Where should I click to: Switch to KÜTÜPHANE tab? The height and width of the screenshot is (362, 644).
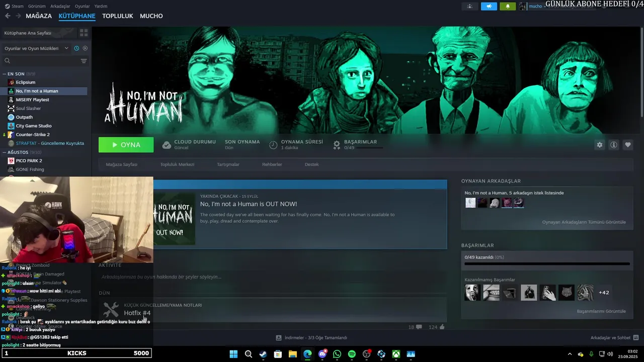coord(77,16)
